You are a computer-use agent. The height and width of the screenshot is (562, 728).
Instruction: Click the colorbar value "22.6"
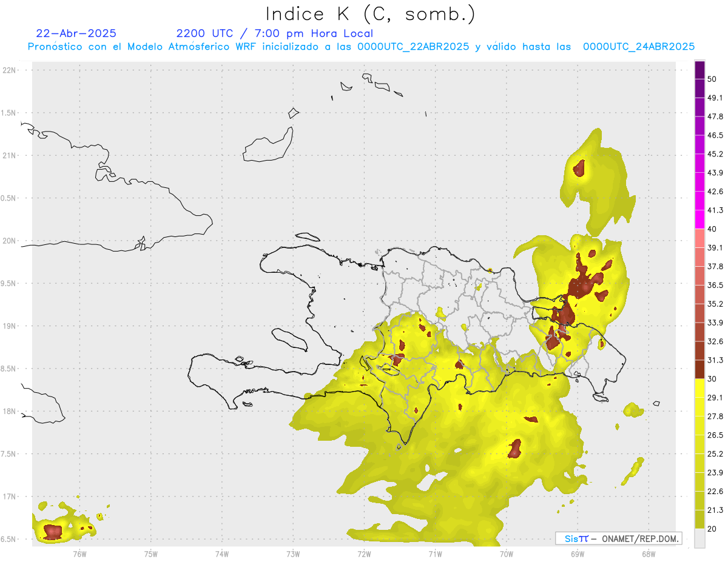click(715, 492)
